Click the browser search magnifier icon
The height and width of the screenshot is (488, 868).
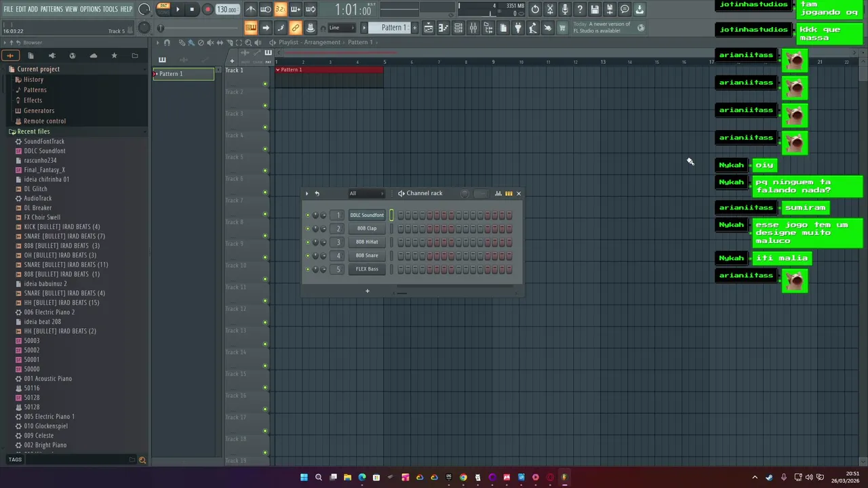tap(142, 460)
